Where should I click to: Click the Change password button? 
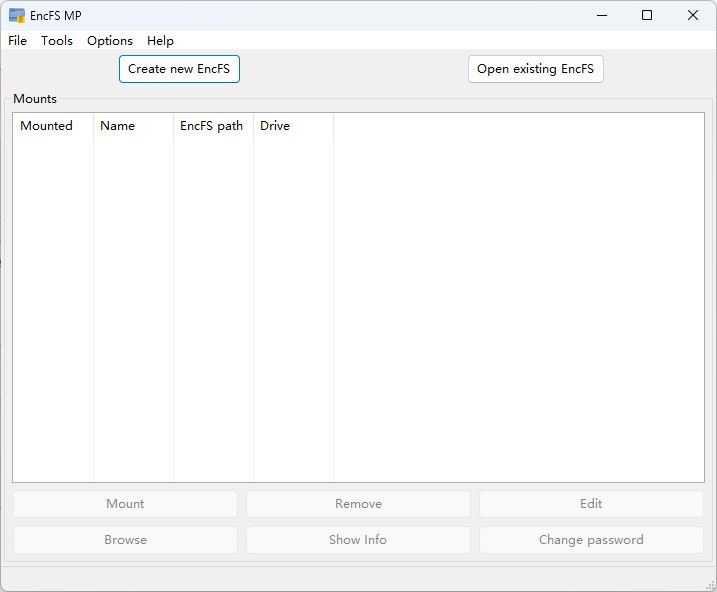coord(591,540)
